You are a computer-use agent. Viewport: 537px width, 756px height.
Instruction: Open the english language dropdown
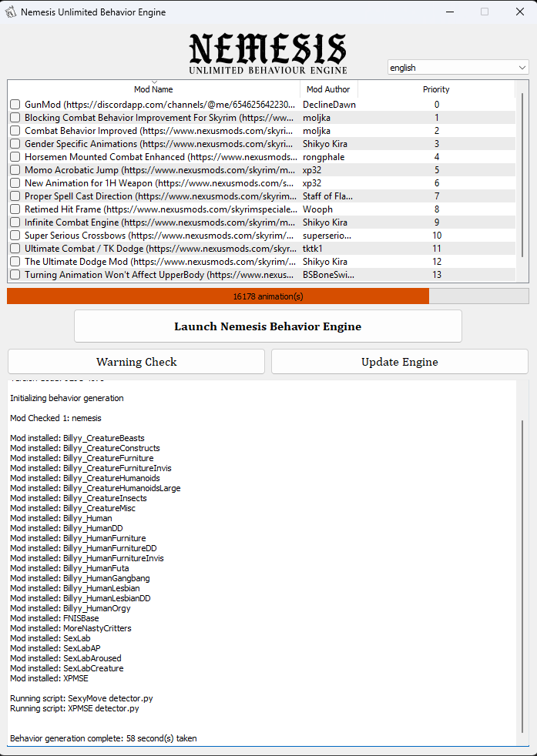point(458,68)
